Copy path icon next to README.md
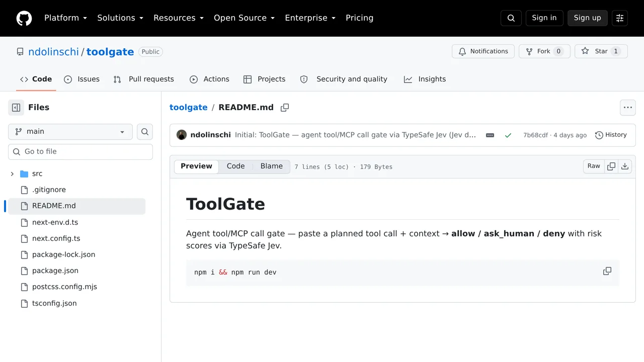 (x=285, y=108)
